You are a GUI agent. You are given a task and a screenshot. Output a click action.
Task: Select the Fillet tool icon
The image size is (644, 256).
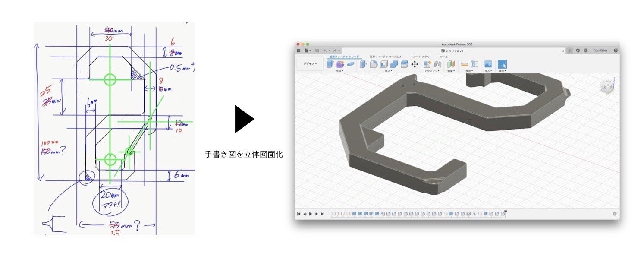point(374,64)
